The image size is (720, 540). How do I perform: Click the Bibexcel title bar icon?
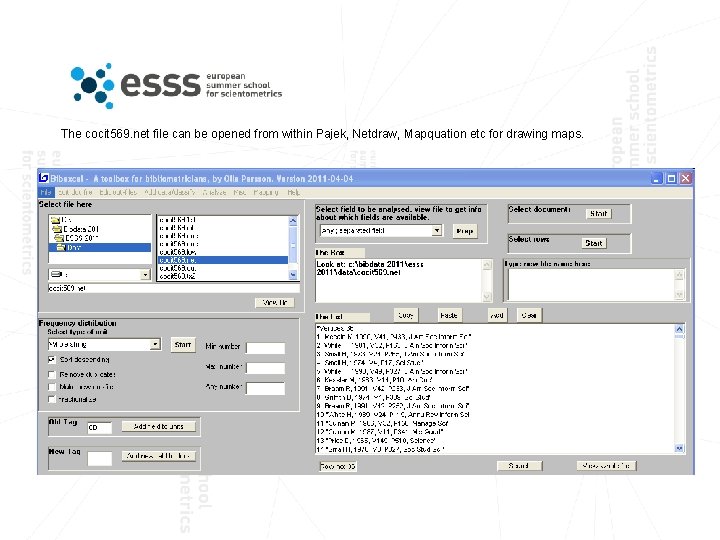click(44, 178)
